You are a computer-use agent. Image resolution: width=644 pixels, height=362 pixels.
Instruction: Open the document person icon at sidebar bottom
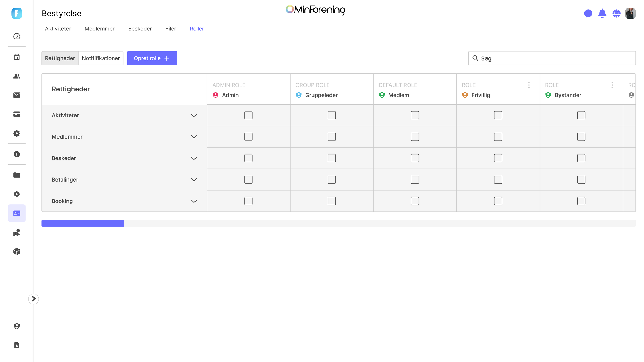pos(17,345)
